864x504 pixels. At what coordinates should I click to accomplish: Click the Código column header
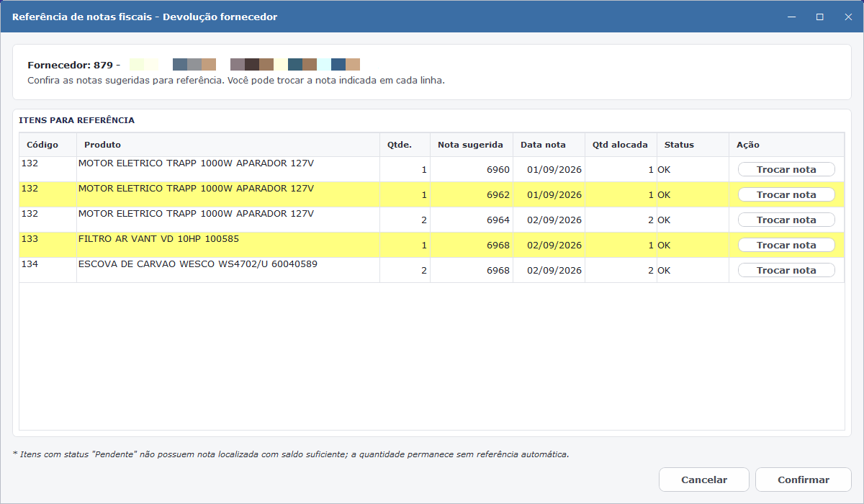pos(48,145)
